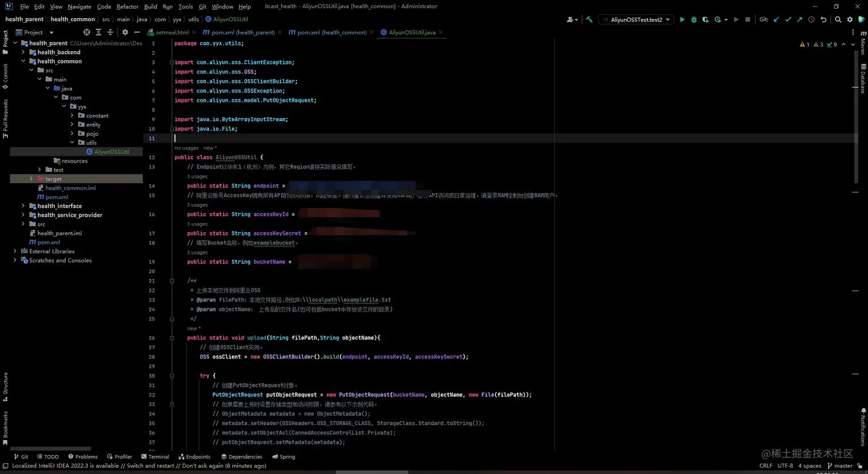
Task: Click the Select Opened File target icon
Action: pos(87,32)
